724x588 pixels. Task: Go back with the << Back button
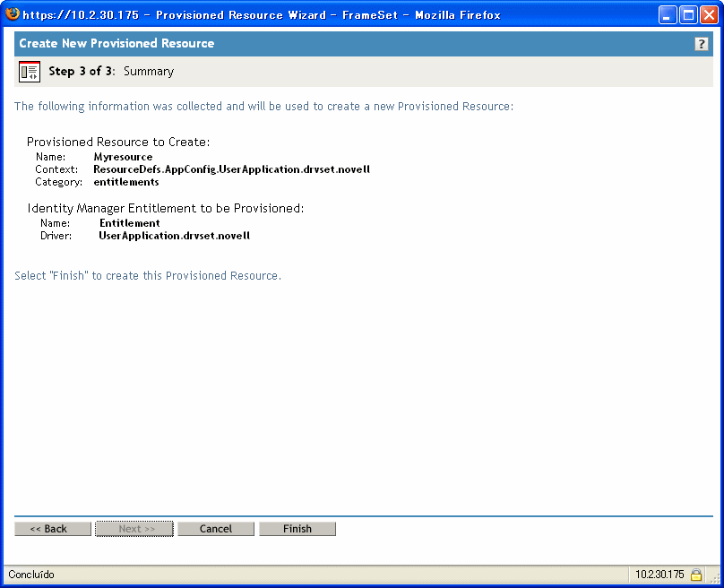pyautogui.click(x=53, y=529)
